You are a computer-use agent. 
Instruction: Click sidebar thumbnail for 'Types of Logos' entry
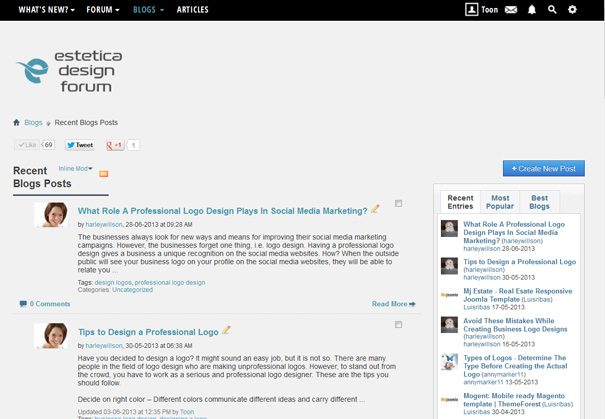[449, 362]
